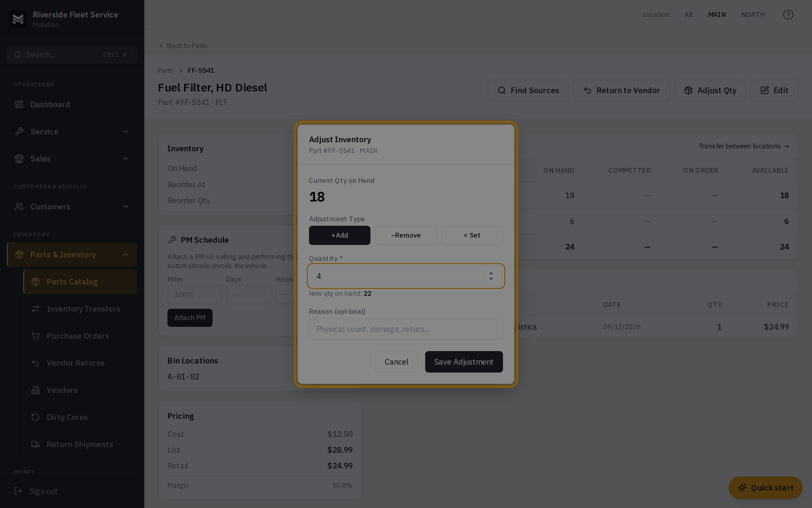Decrement Quantity with the stepper down arrow

click(x=491, y=279)
